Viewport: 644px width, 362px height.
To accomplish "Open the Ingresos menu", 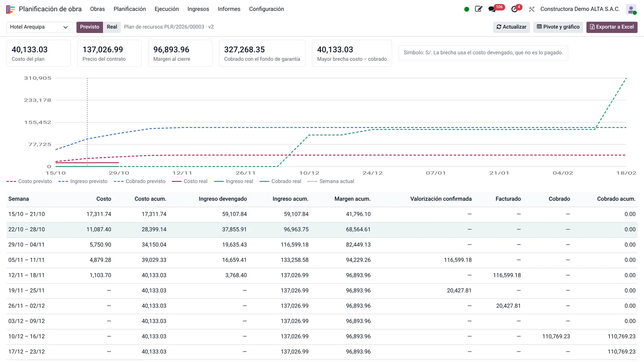I will click(198, 9).
